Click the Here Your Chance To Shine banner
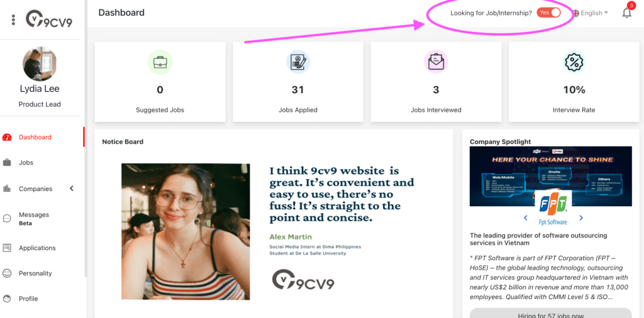Screen dimensions: 644x318 click(550, 176)
